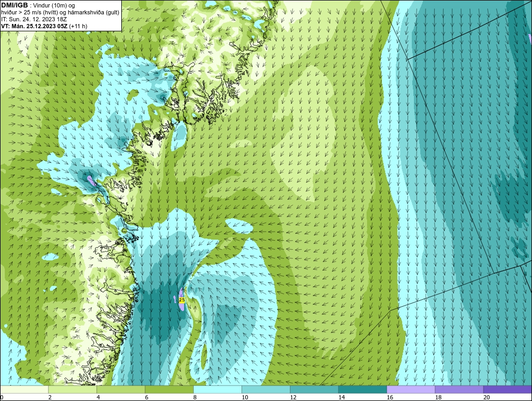The height and width of the screenshot is (401, 532).
Task: Click the 8–10 m/s light cyan swatch
Action: point(218,389)
